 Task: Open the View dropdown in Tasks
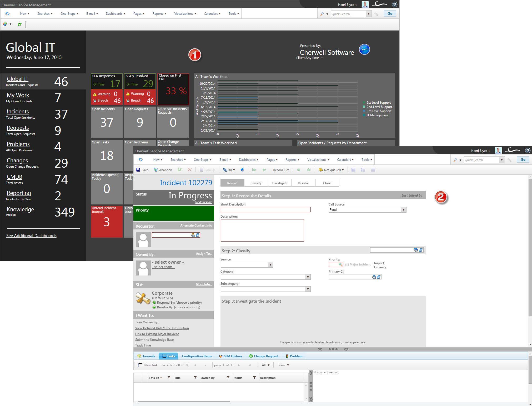(x=284, y=365)
